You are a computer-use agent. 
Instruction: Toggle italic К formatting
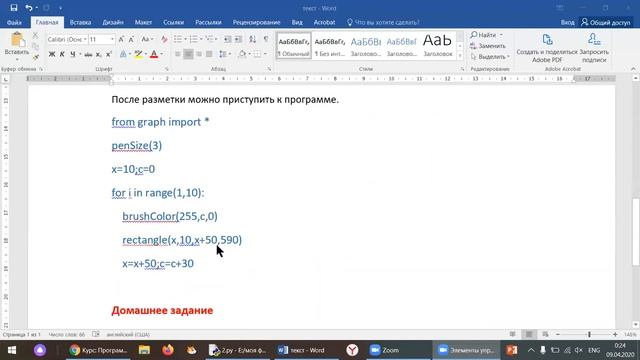point(62,54)
